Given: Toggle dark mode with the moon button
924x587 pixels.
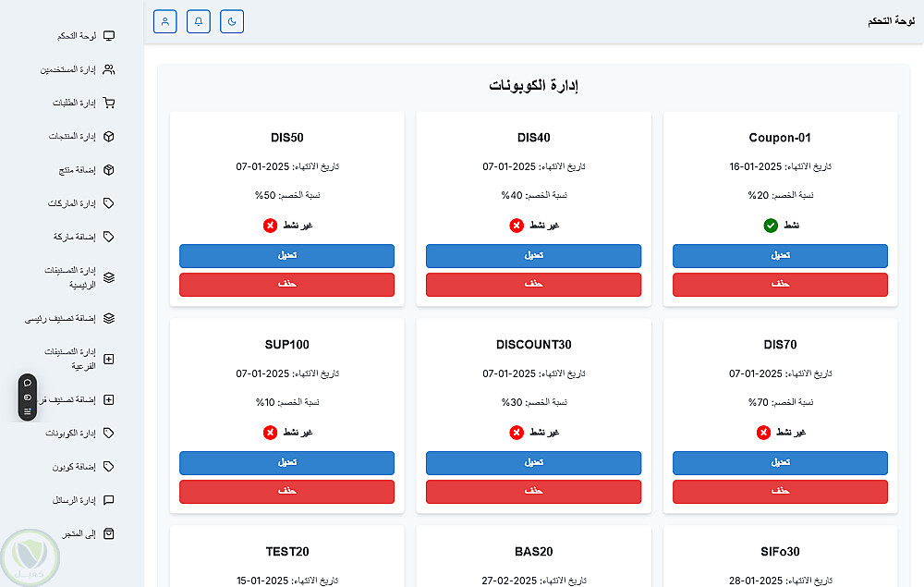Looking at the screenshot, I should coord(232,21).
